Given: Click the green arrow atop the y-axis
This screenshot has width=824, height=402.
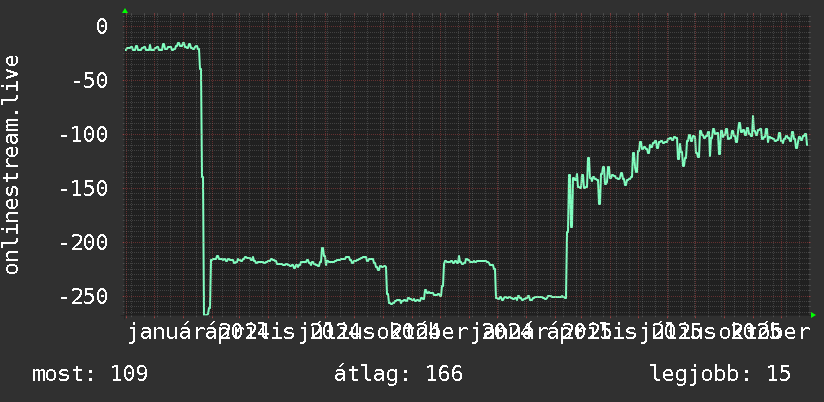Looking at the screenshot, I should [125, 11].
